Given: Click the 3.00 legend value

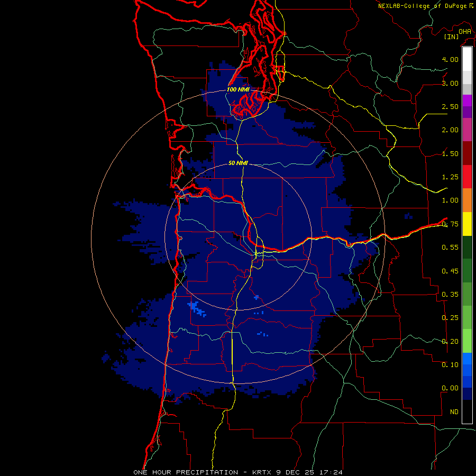Looking at the screenshot, I should pyautogui.click(x=450, y=83).
